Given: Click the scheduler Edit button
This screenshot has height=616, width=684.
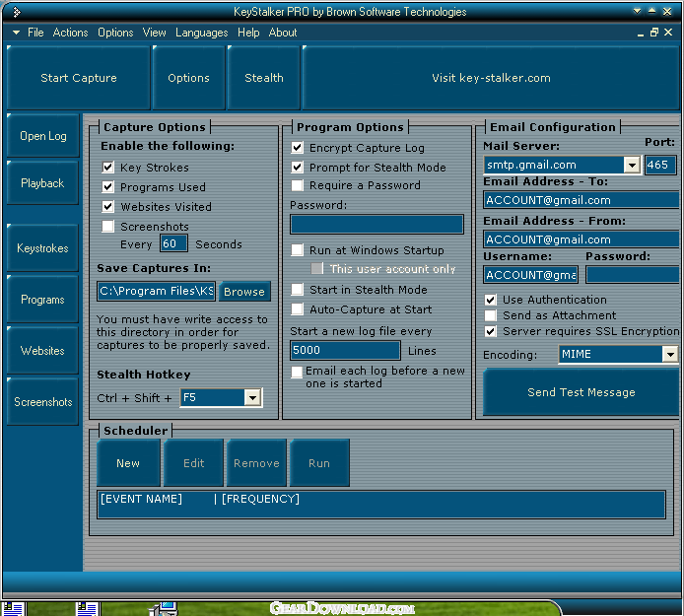Looking at the screenshot, I should (193, 463).
